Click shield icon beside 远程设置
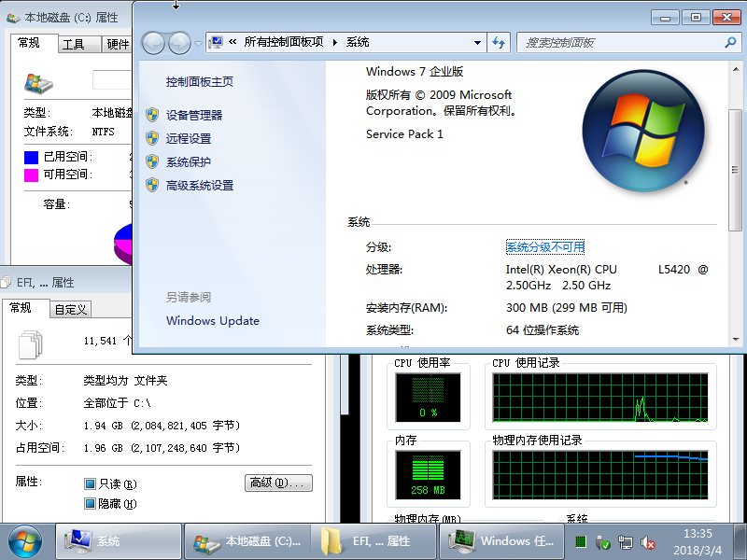The width and height of the screenshot is (747, 560). pyautogui.click(x=152, y=138)
